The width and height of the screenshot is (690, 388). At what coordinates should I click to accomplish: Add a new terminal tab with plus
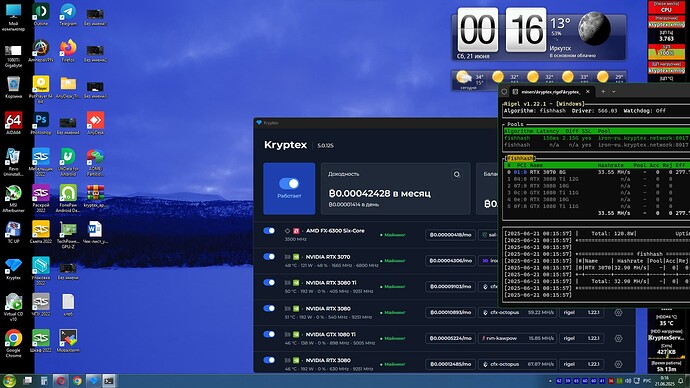tap(603, 92)
